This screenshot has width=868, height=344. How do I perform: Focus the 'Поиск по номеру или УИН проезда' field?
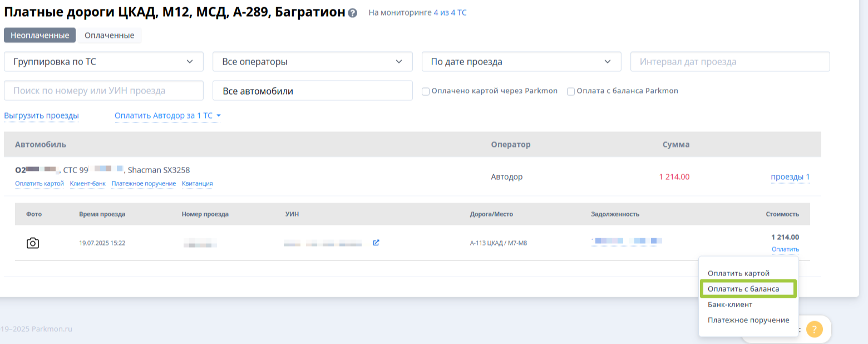click(x=103, y=91)
